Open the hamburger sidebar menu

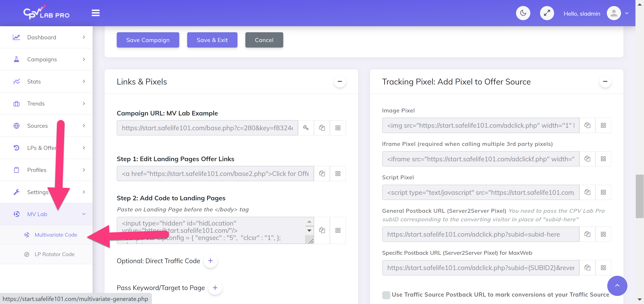pyautogui.click(x=95, y=13)
